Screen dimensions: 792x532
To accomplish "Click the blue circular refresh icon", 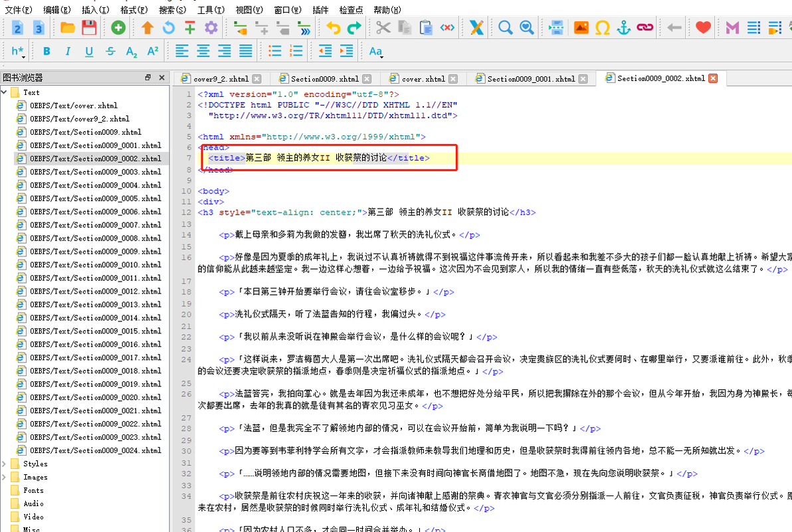I will tap(169, 28).
